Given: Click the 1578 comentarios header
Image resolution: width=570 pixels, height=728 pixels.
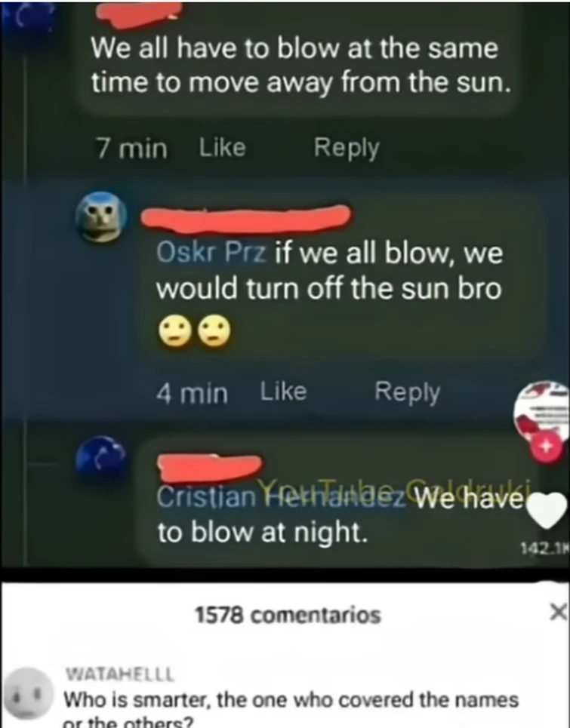Looking at the screenshot, I should tap(288, 616).
